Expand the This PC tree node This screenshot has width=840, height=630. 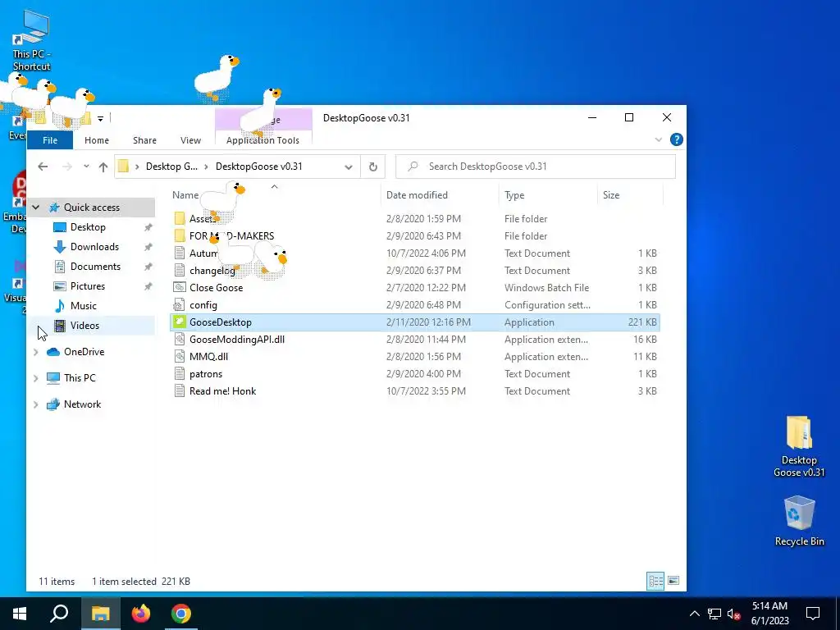point(36,378)
